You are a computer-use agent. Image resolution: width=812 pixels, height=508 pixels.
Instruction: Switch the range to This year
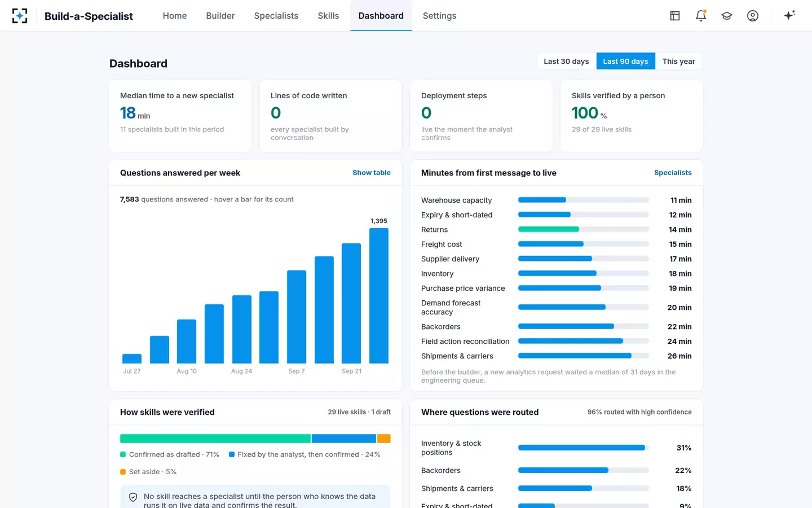tap(678, 62)
